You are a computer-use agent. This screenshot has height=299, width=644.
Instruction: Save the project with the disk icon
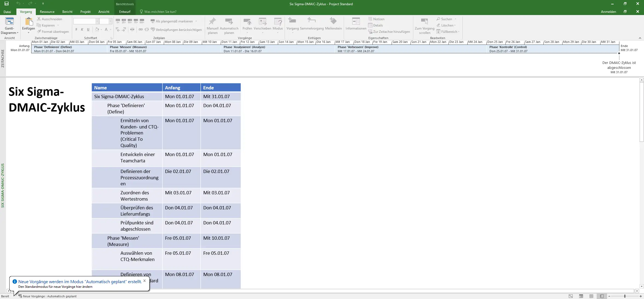pyautogui.click(x=7, y=4)
